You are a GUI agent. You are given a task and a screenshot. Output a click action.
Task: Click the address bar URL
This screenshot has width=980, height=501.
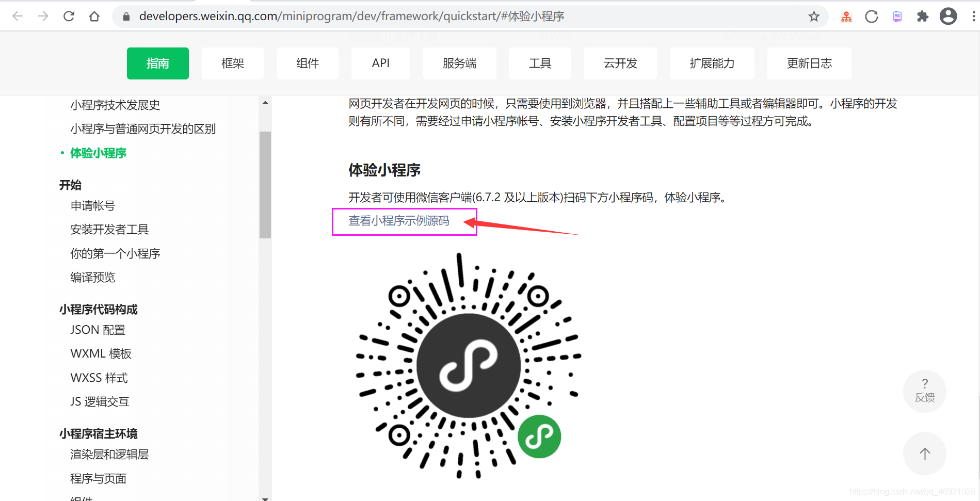point(351,17)
